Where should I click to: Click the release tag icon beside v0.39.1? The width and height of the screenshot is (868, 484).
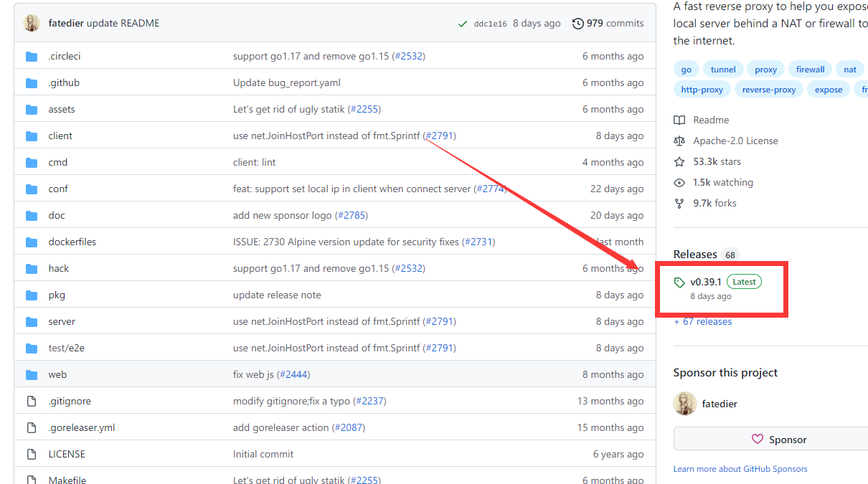(x=679, y=283)
